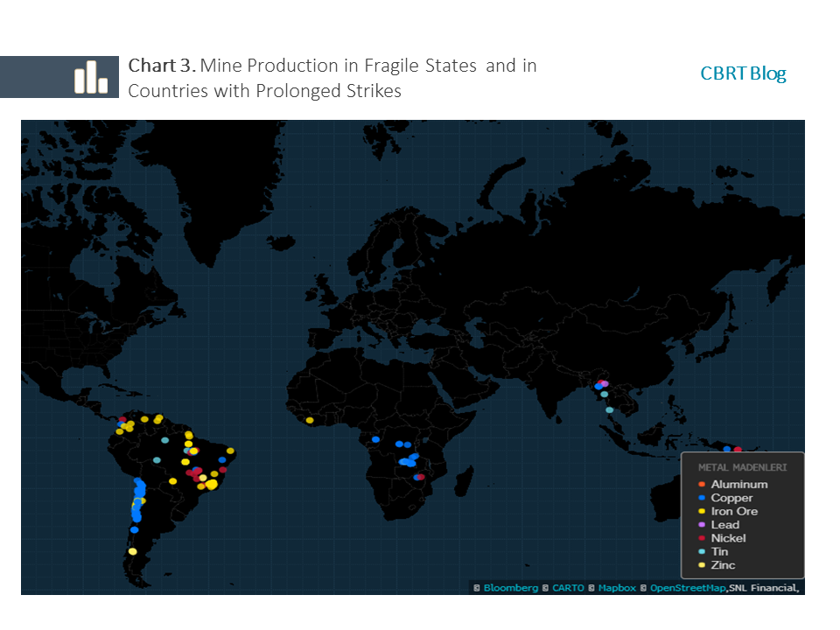Select the Iron Ore legend label
The width and height of the screenshot is (840, 630).
(x=734, y=511)
